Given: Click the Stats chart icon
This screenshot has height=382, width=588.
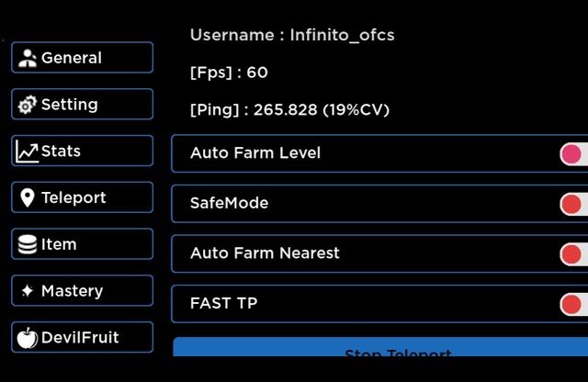Looking at the screenshot, I should pyautogui.click(x=28, y=152).
